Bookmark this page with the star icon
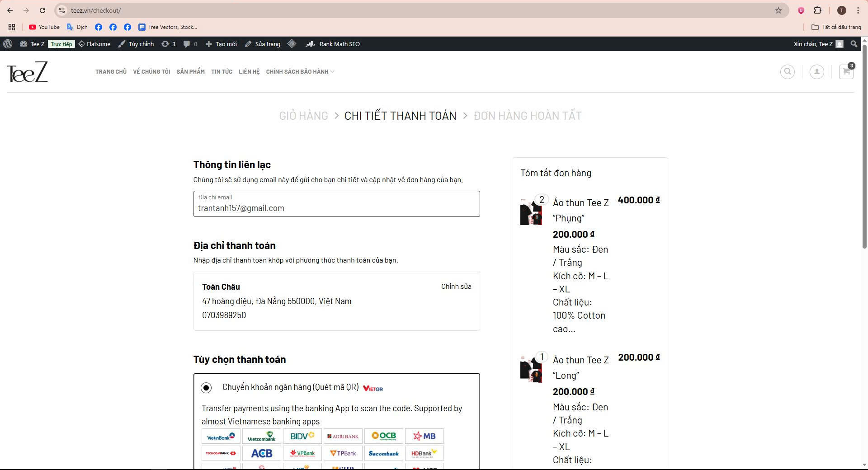Screen dimensions: 868x470 point(778,10)
